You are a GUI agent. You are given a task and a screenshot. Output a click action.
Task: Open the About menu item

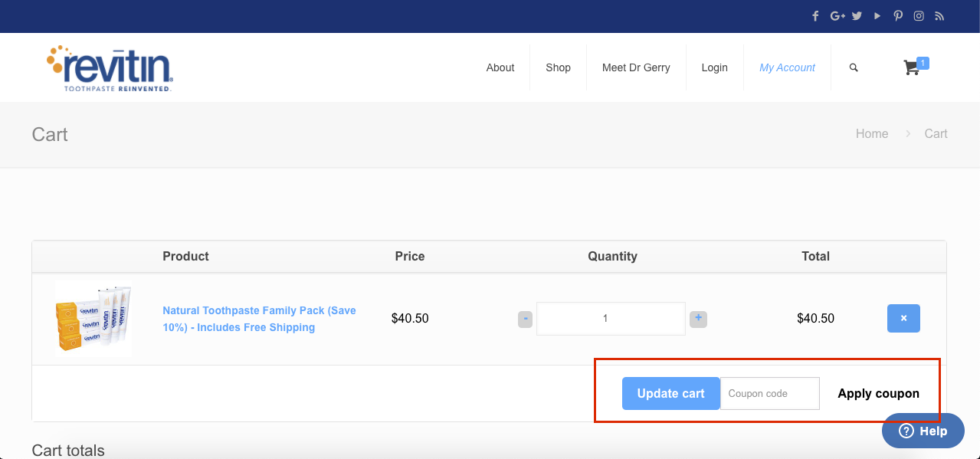pos(500,67)
